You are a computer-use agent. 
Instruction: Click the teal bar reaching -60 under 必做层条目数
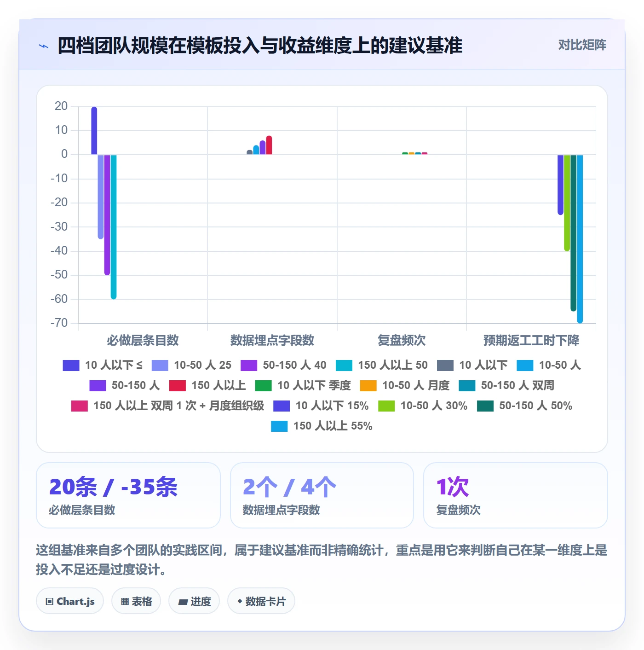[x=114, y=227]
